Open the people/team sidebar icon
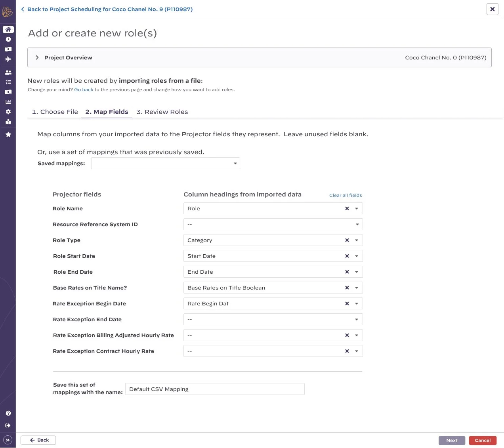The image size is (504, 448). [x=8, y=72]
